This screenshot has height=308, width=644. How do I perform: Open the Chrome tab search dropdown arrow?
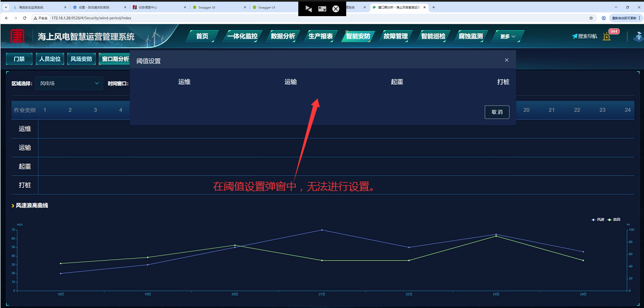click(6, 7)
